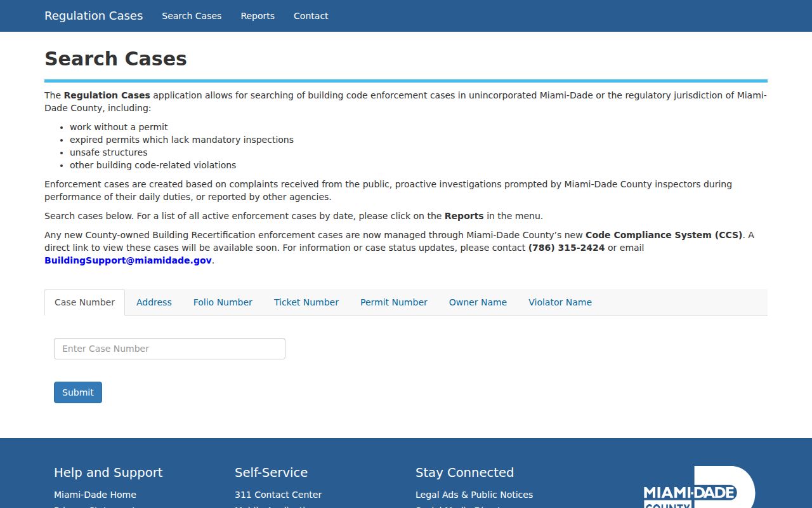This screenshot has width=812, height=508.
Task: Click the Help and Support heading
Action: coord(108,472)
